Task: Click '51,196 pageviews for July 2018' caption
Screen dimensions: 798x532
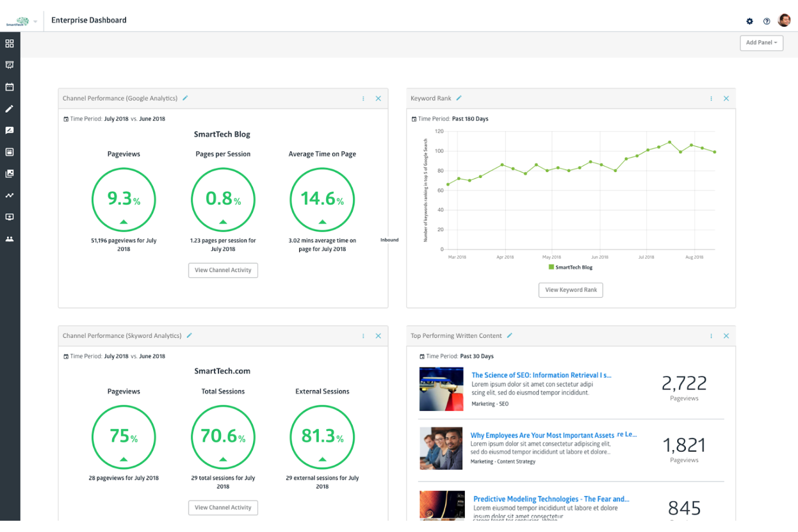Action: pos(123,245)
